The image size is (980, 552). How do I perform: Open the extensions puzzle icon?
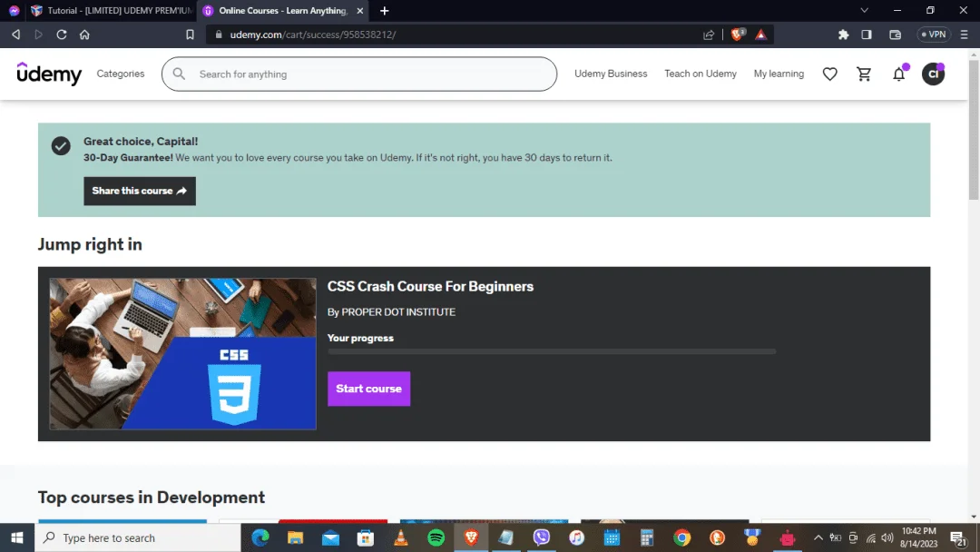click(843, 34)
